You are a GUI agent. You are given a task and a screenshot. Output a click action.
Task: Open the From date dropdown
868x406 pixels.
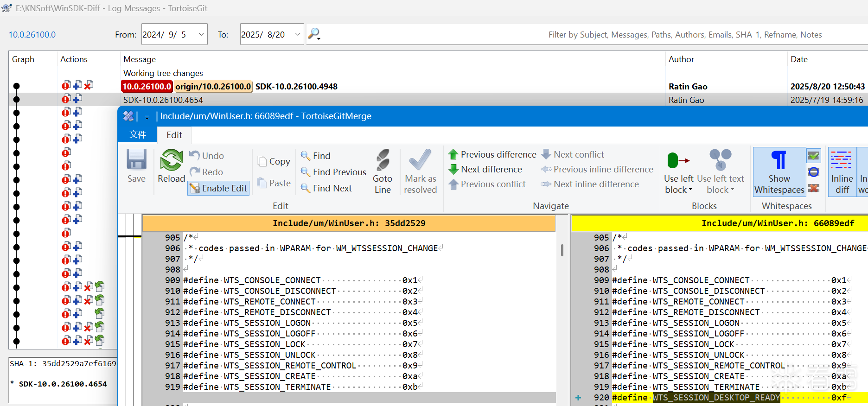click(201, 34)
